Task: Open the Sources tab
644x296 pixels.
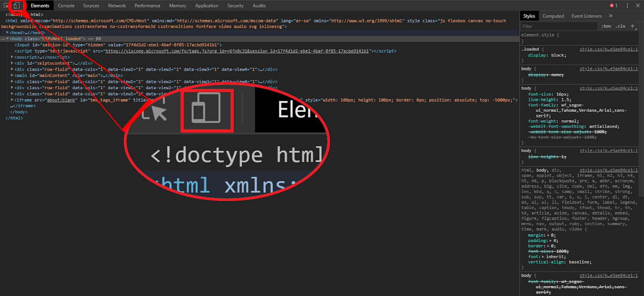Action: click(x=91, y=6)
